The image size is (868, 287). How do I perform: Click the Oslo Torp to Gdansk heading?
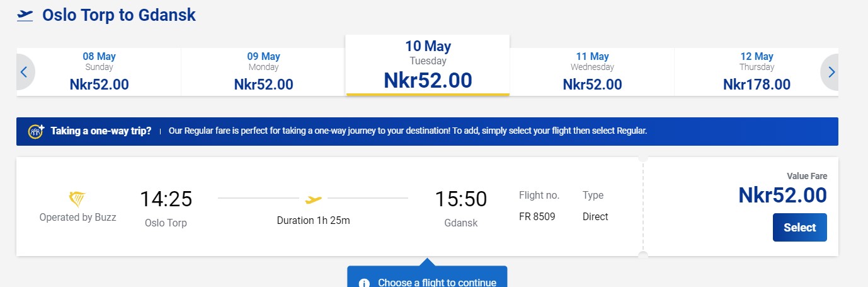point(119,15)
